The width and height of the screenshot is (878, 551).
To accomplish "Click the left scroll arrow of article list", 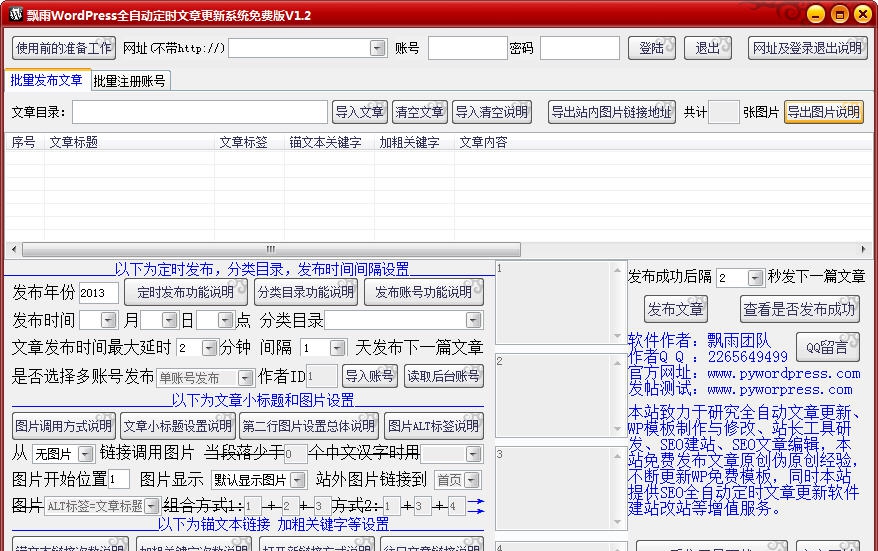I will point(13,249).
